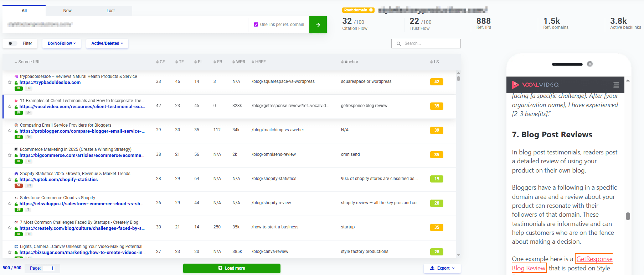
Task: Open the bigcommerce.com ecommerce article link
Action: pos(82,155)
